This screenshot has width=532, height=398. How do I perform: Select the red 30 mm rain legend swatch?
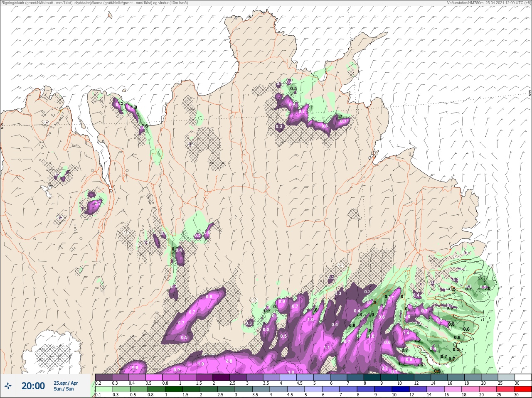[522, 389]
